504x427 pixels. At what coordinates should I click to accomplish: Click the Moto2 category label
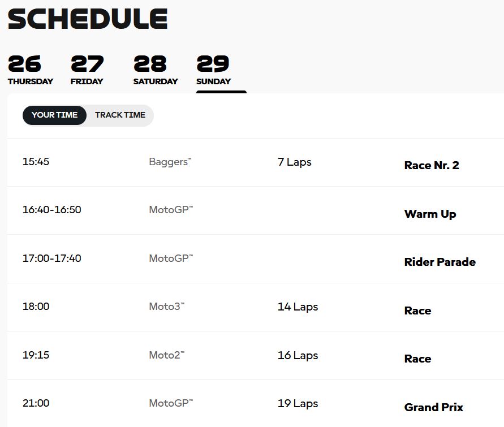point(167,355)
